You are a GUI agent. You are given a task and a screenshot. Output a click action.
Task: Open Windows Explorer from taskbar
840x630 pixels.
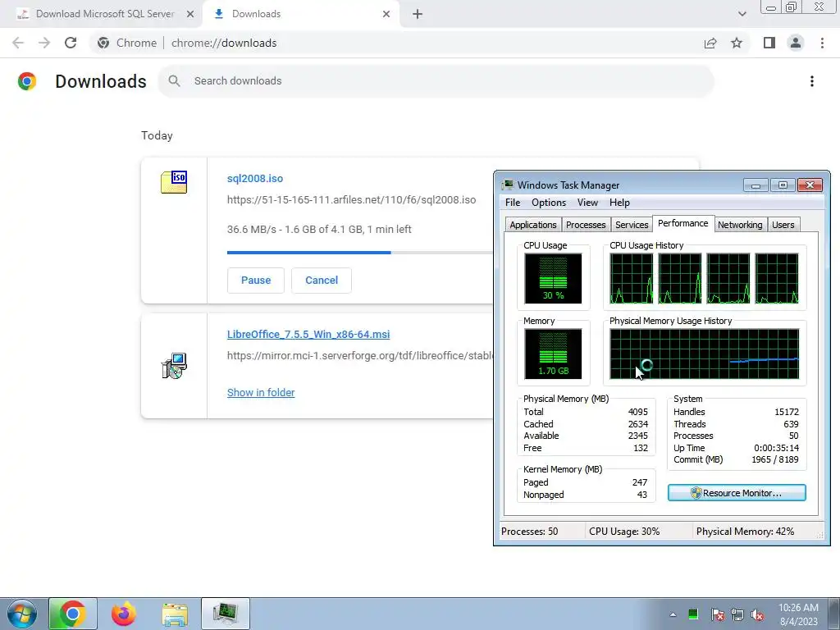[175, 614]
